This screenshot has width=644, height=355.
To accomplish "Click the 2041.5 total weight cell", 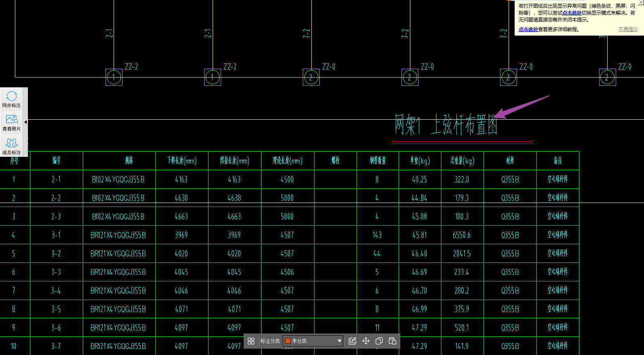I will point(462,254).
